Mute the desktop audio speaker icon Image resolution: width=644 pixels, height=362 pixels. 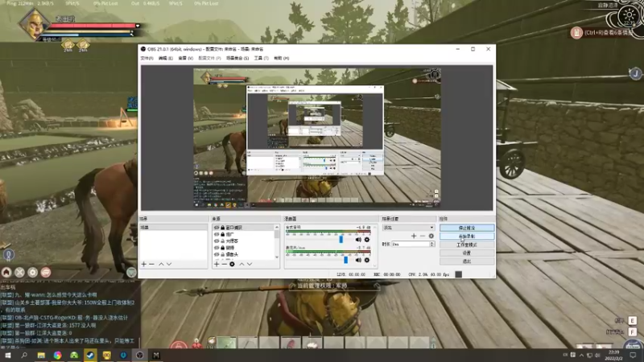[358, 239]
